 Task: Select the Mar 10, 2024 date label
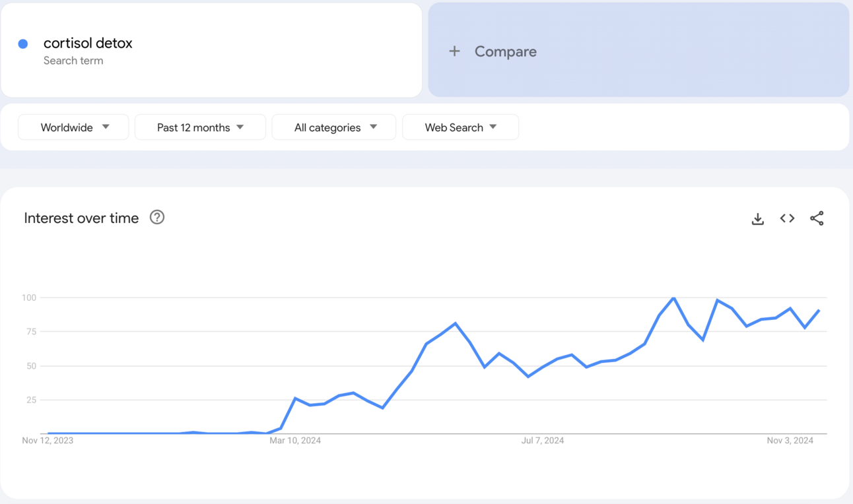click(x=295, y=441)
